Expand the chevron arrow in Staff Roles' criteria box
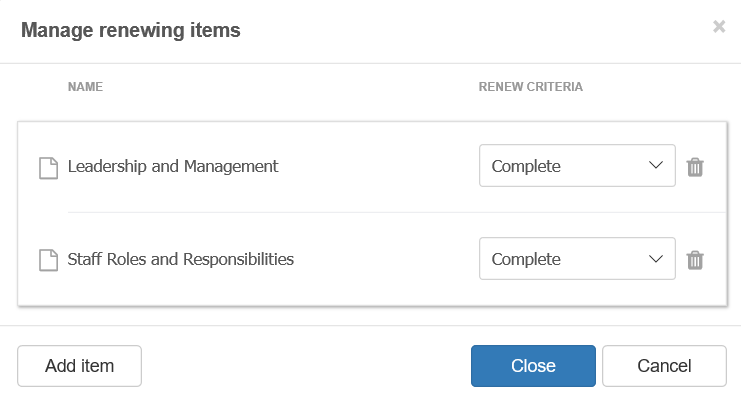The width and height of the screenshot is (741, 401). click(x=655, y=259)
